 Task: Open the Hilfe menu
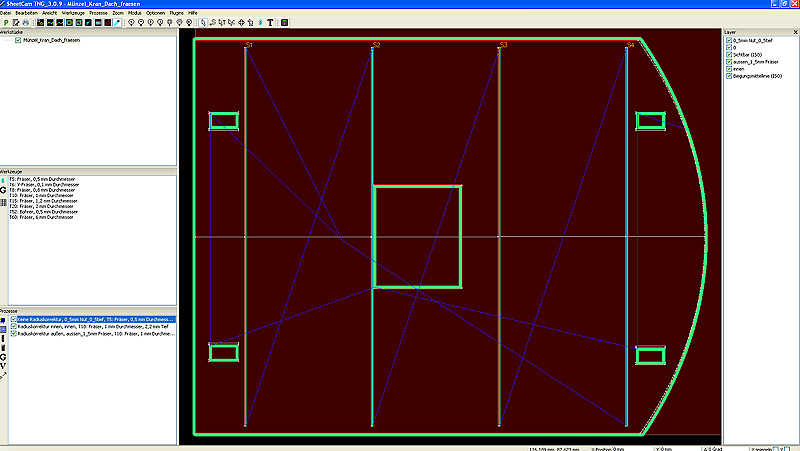[x=193, y=13]
